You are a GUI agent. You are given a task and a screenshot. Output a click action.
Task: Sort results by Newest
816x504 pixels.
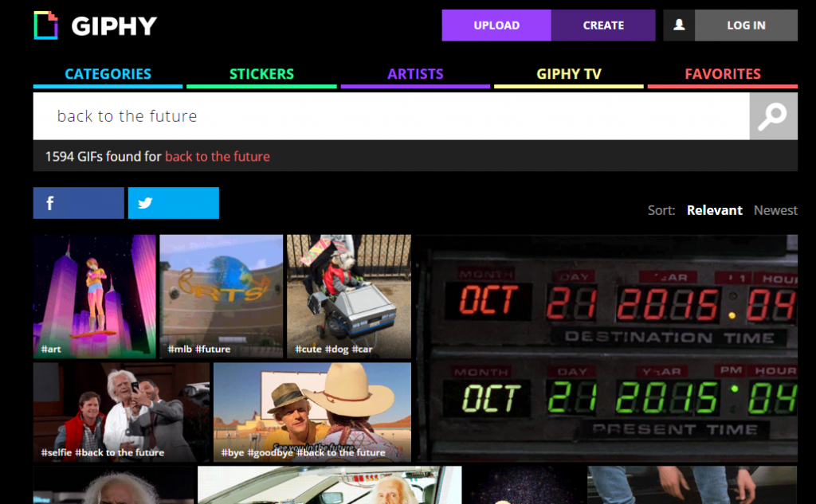click(775, 210)
